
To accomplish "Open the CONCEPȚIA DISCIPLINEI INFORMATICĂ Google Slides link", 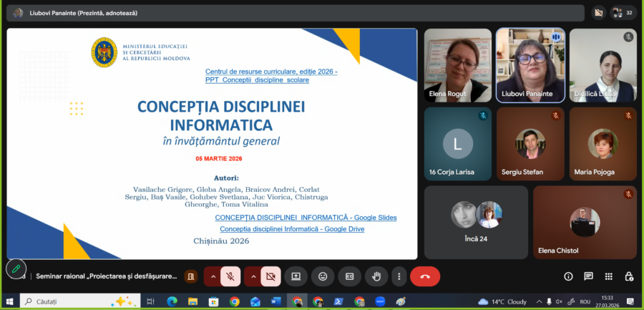I will click(x=306, y=217).
